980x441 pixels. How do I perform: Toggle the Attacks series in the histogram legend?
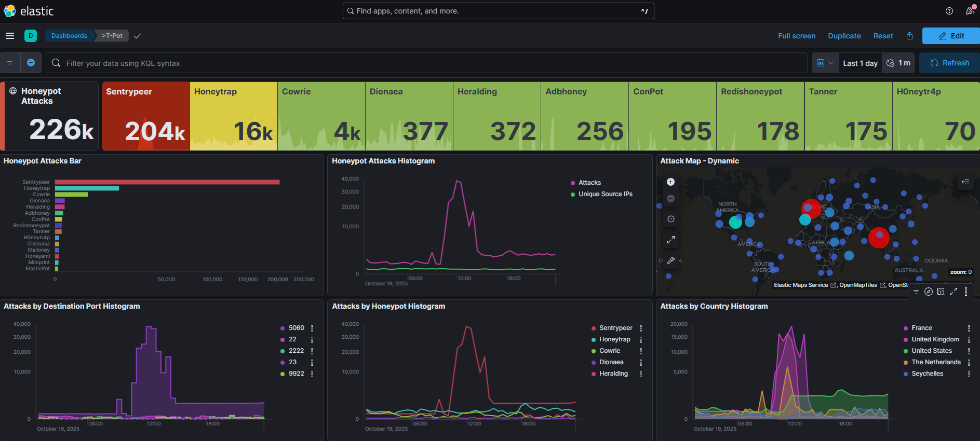pos(589,183)
